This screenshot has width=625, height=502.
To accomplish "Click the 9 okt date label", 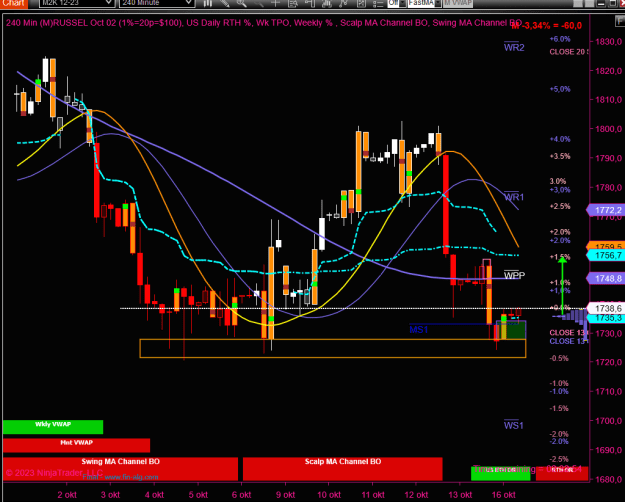I will coord(285,495).
